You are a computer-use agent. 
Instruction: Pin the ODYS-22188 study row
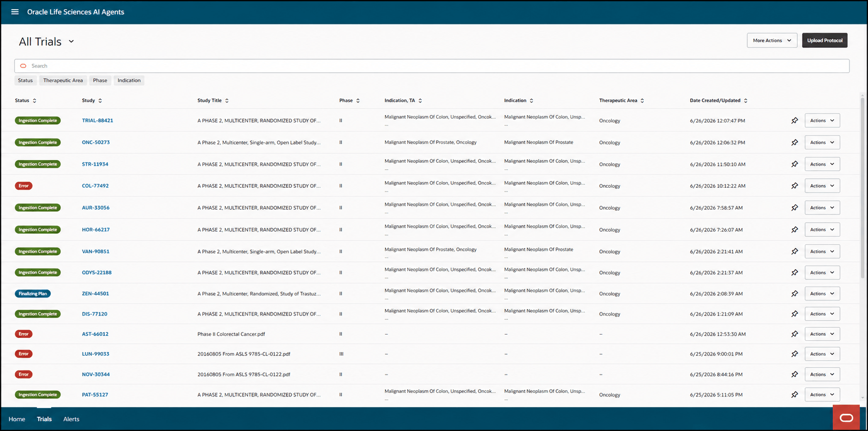pos(794,273)
